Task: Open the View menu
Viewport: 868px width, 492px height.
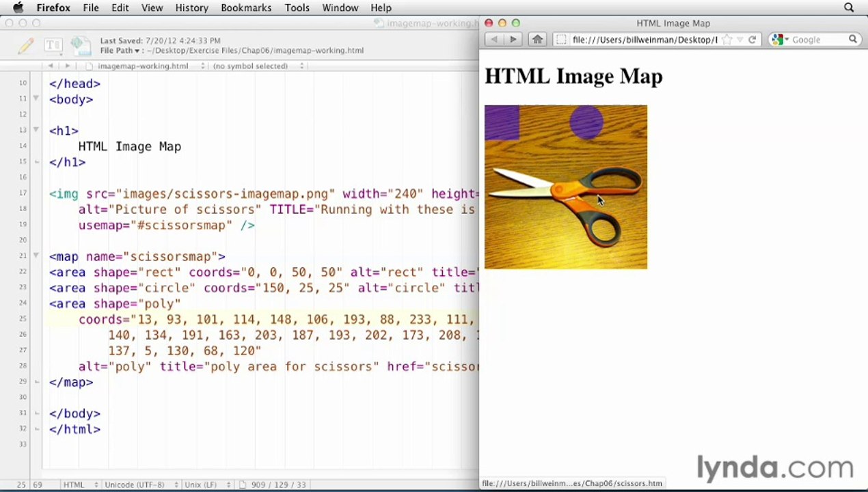Action: [x=152, y=8]
